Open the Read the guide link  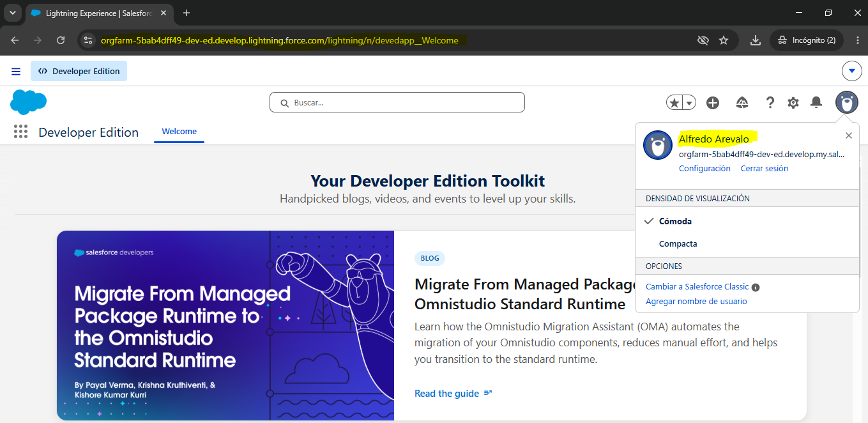[453, 394]
